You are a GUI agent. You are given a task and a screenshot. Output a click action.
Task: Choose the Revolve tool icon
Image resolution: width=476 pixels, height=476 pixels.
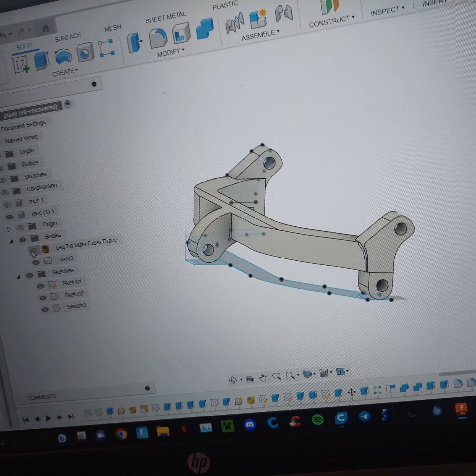coord(63,56)
